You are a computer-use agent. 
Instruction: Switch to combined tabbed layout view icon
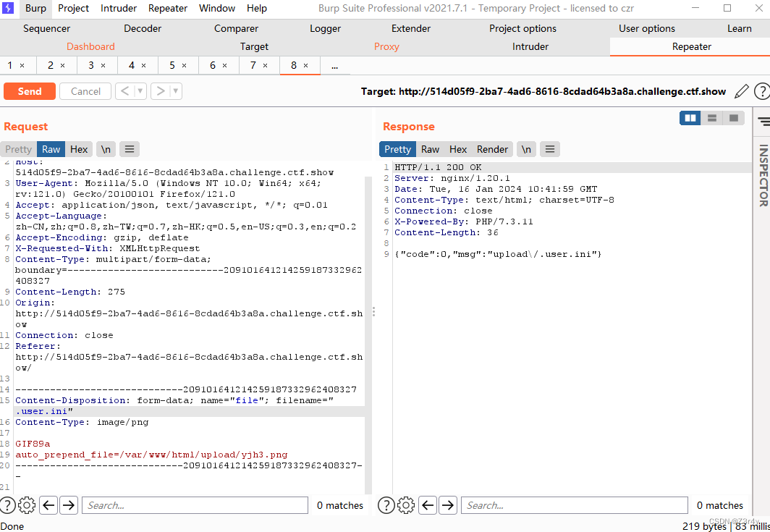click(x=734, y=118)
